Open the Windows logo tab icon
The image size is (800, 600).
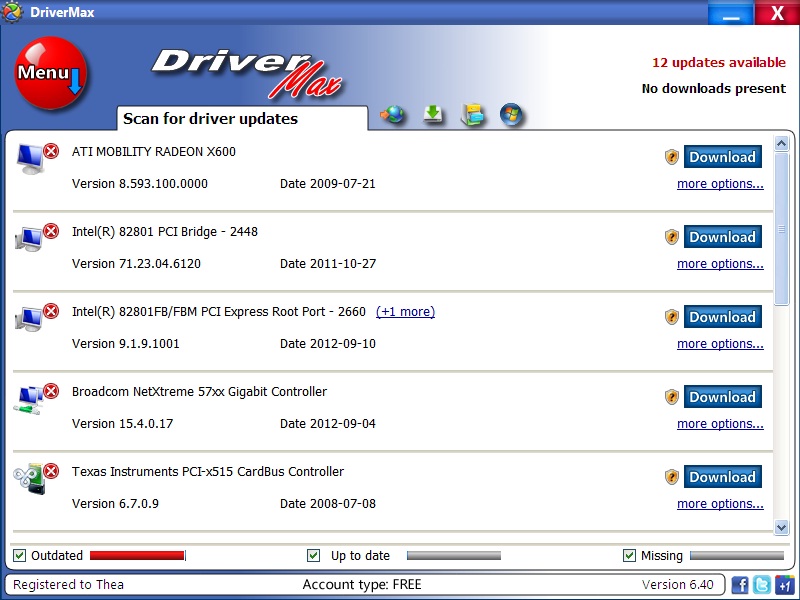pos(511,114)
